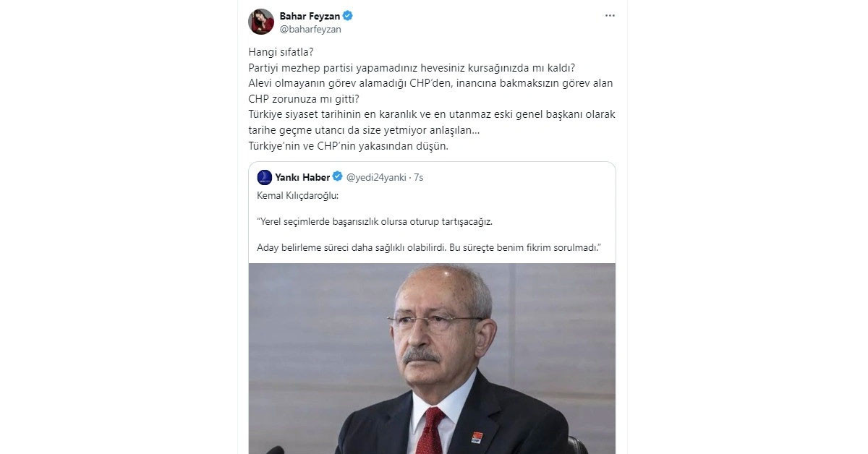
Task: Visit the @baharfeyzan handle
Action: (x=310, y=30)
